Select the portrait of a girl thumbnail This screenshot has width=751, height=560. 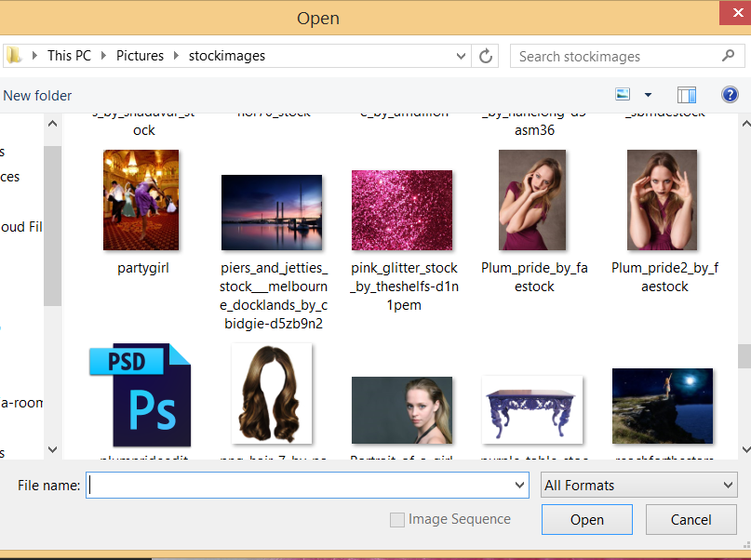tap(402, 410)
